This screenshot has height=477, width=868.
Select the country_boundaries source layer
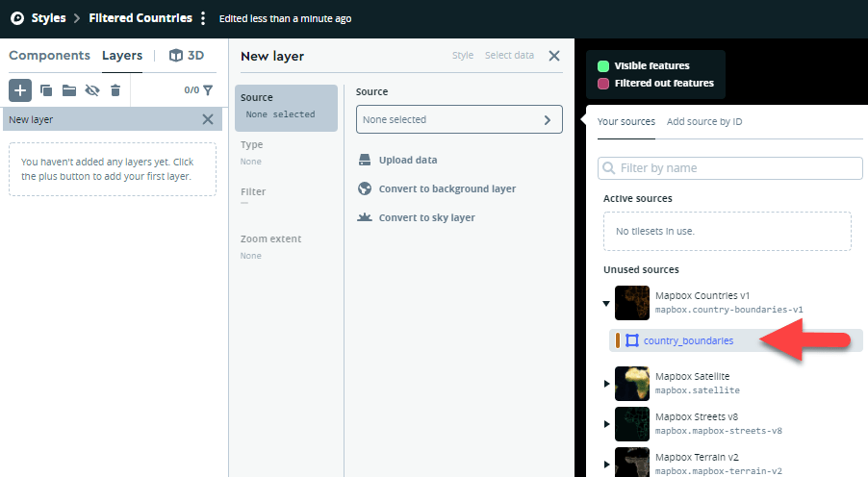pos(688,340)
